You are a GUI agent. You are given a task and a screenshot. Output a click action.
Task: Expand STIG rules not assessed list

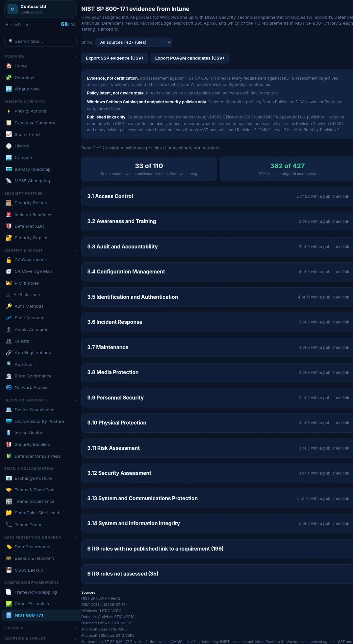[217, 574]
